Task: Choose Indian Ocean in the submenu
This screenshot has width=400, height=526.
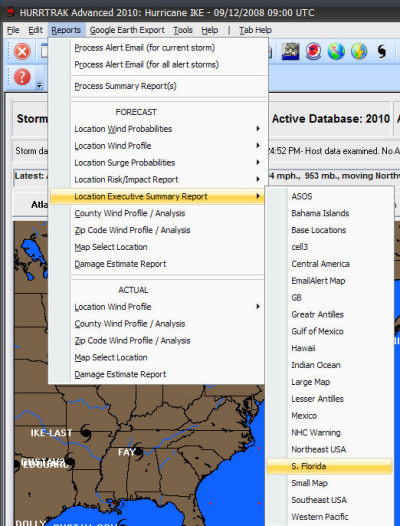Action: click(330, 365)
